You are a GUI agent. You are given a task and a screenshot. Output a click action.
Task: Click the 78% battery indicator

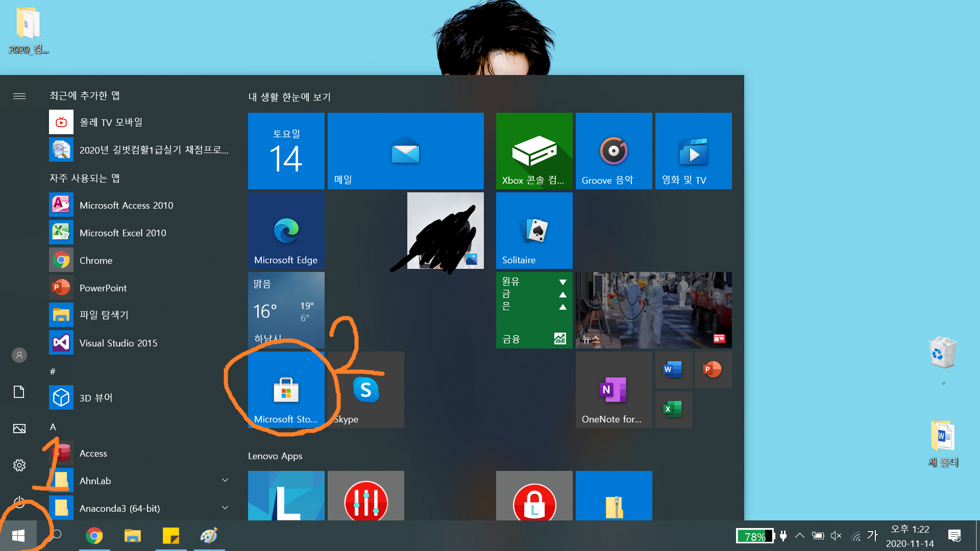pyautogui.click(x=755, y=536)
